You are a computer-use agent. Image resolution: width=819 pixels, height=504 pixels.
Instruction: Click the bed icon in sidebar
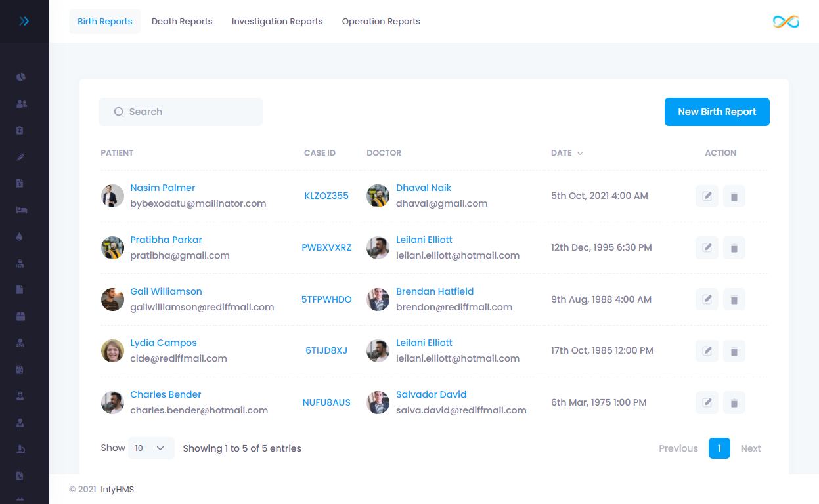tap(21, 210)
